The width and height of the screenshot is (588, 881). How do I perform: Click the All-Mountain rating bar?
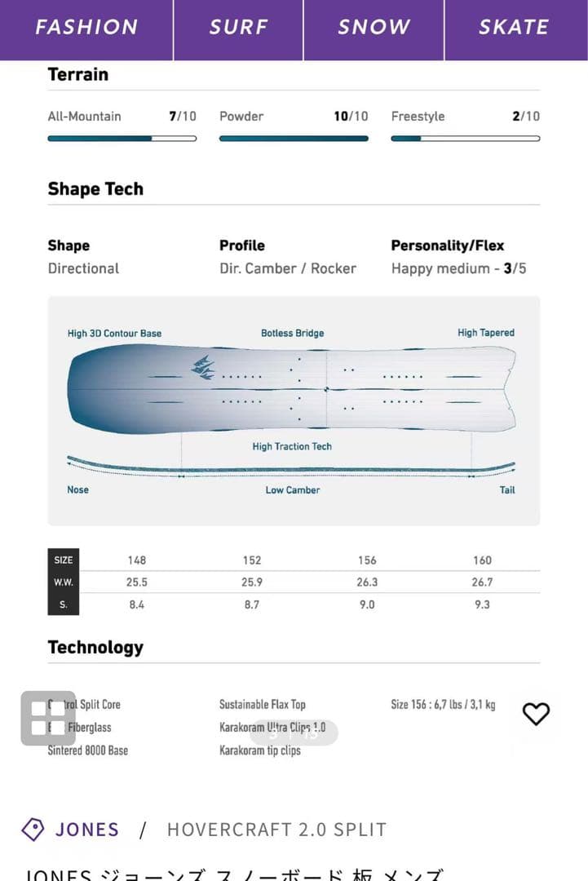(122, 139)
